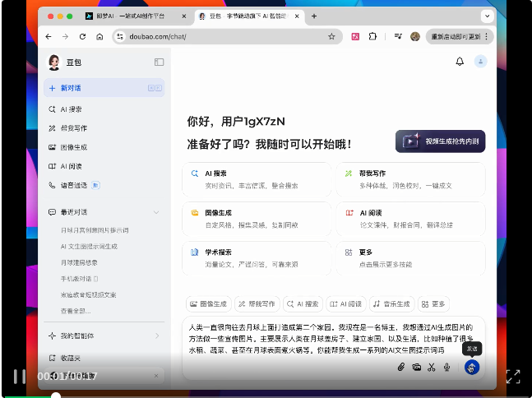The height and width of the screenshot is (398, 532).
Task: Pause the video playback
Action: coord(20,377)
